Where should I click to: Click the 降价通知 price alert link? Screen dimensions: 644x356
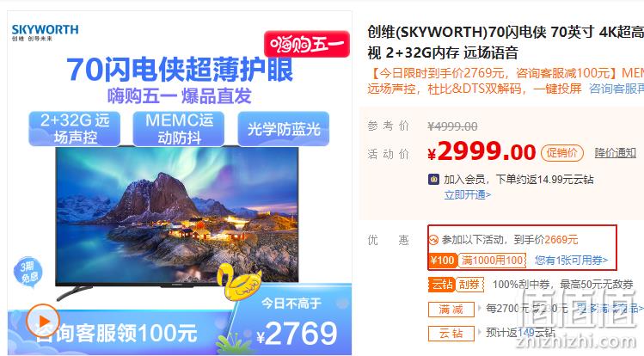[x=616, y=153]
